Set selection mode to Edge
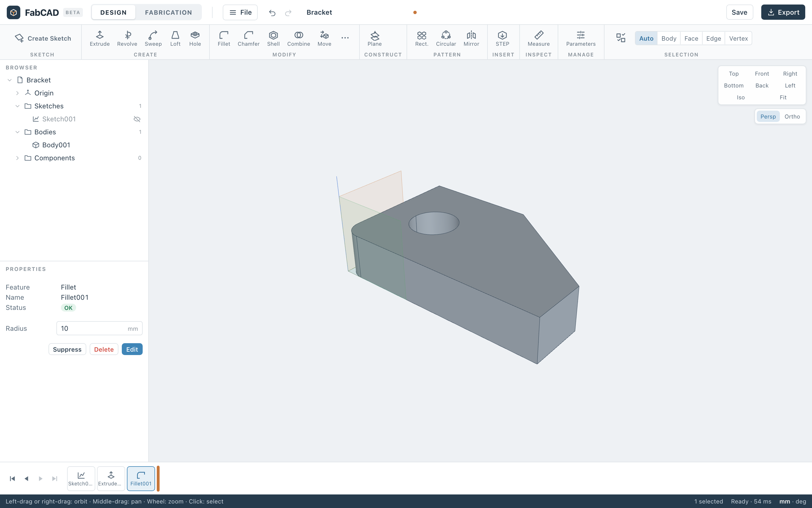 713,38
